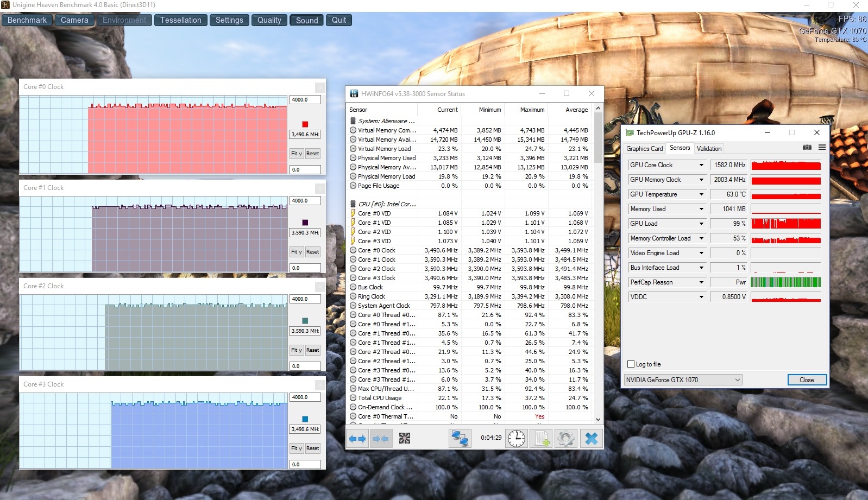Click Reset on the Core #0 Clock graph
868x500 pixels.
click(x=312, y=154)
